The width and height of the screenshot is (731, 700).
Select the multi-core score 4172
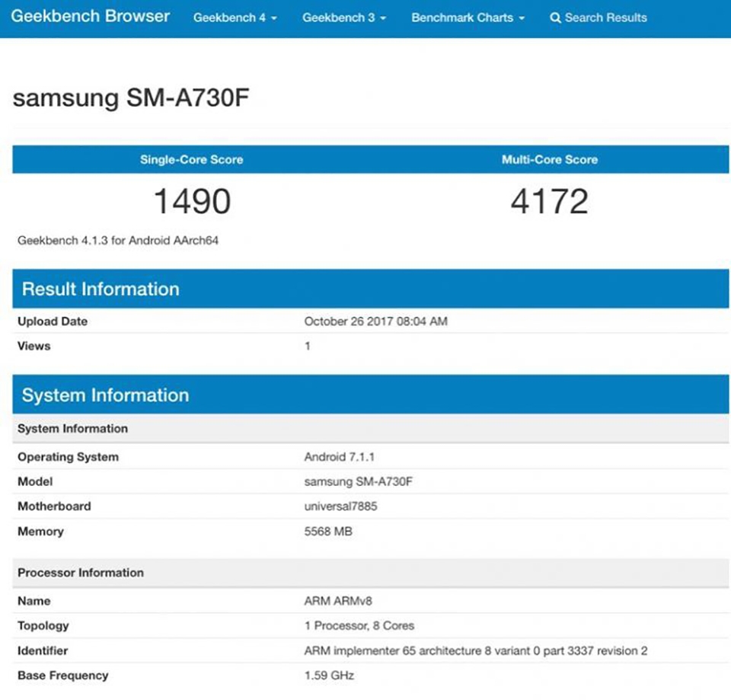pyautogui.click(x=550, y=201)
